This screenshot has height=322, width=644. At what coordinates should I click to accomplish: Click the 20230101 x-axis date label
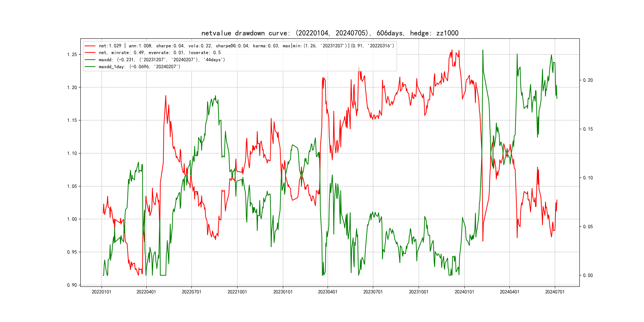[x=283, y=292]
